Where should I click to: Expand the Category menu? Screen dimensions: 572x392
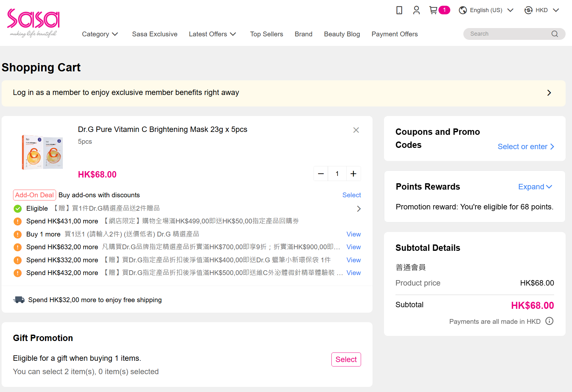(100, 34)
